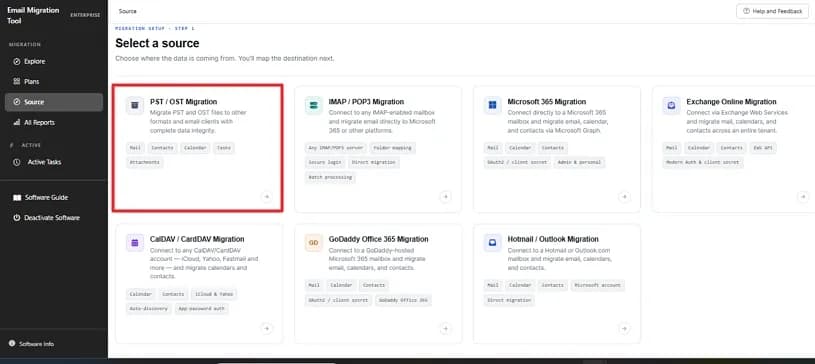
Task: Click the Tasks tag on PST card
Action: click(224, 148)
